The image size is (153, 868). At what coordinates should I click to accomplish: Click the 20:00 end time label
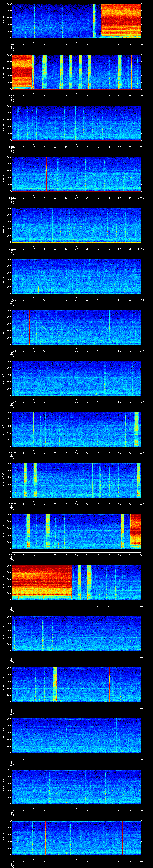(141, 197)
